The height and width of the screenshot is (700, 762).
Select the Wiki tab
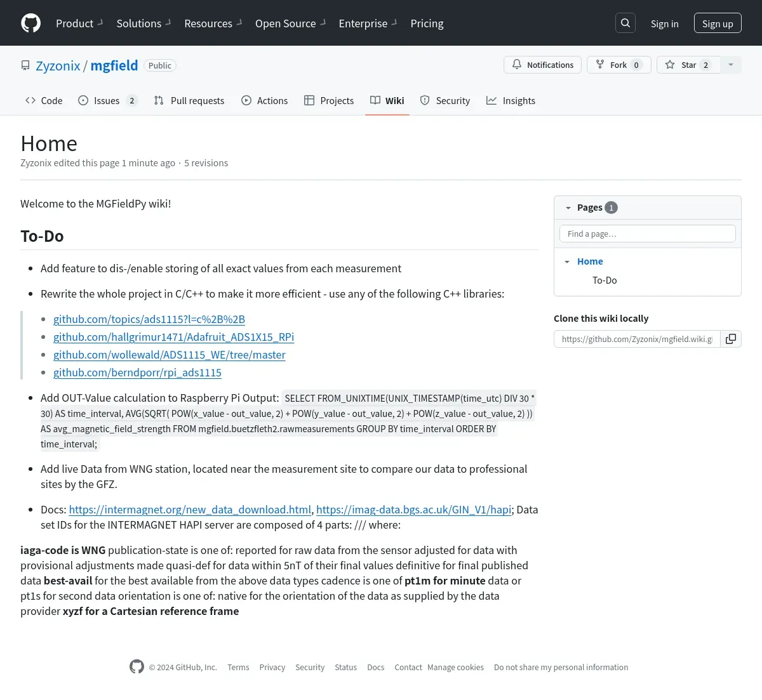[387, 100]
